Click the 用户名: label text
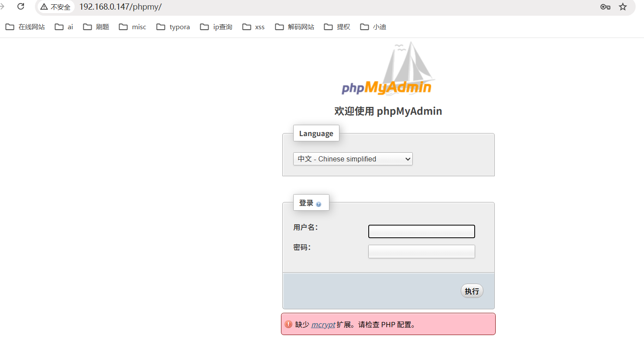Image resolution: width=644 pixels, height=356 pixels. (305, 227)
